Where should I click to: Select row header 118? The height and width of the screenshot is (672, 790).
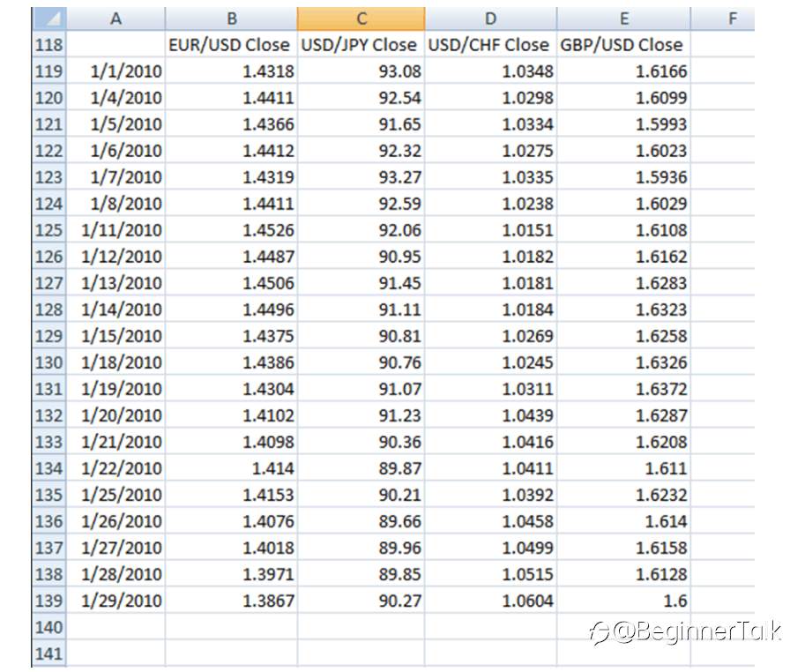(48, 45)
